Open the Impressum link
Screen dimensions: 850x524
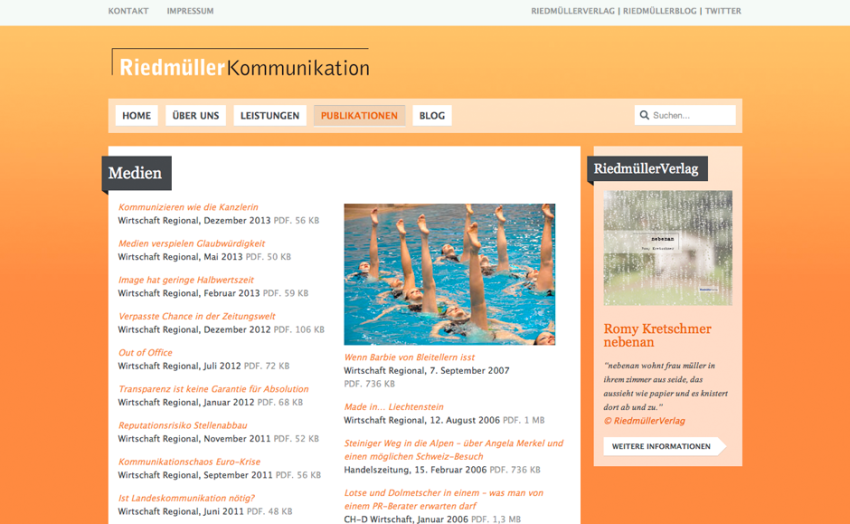pyautogui.click(x=190, y=11)
